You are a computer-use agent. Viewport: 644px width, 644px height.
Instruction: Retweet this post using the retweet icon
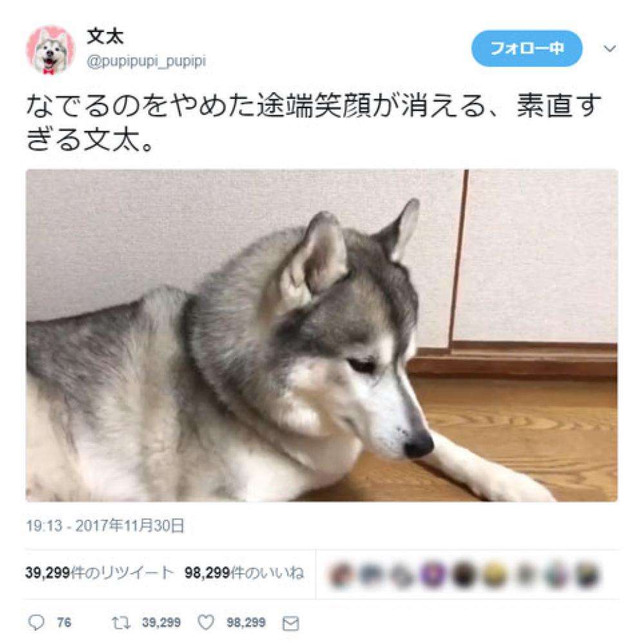tap(122, 623)
